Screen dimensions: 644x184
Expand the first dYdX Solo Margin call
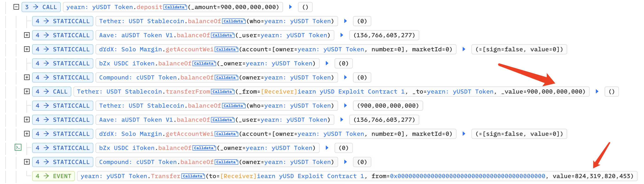coord(27,49)
